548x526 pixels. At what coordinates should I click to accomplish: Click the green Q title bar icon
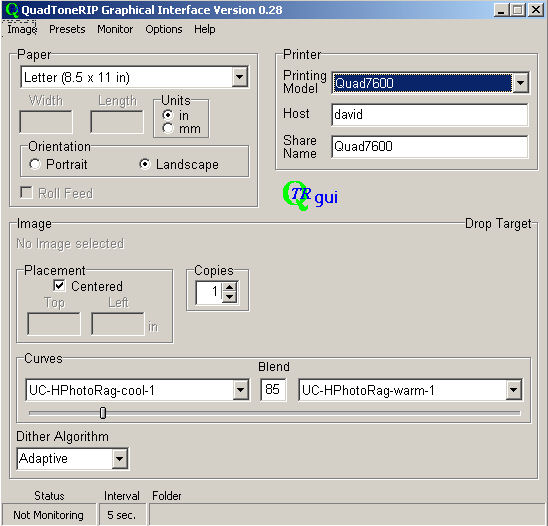click(12, 10)
